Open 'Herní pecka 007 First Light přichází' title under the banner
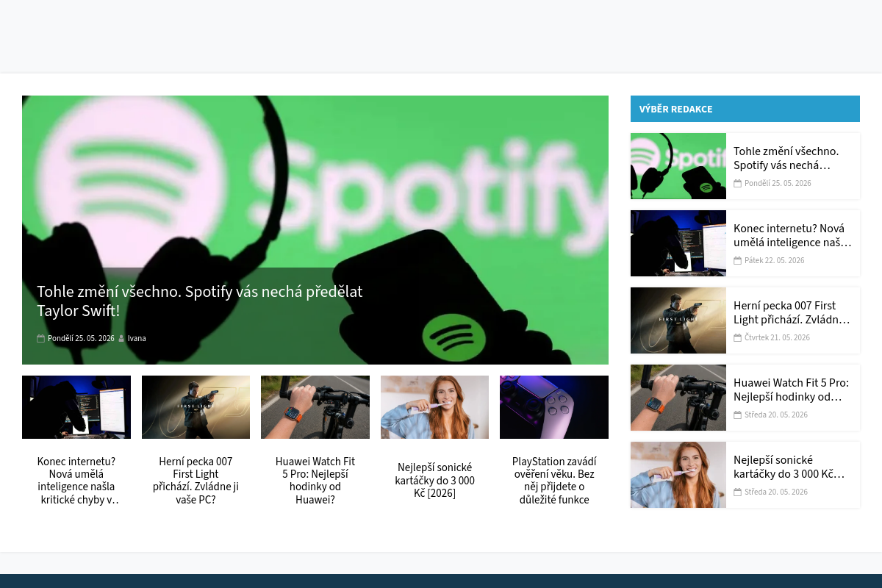Screen dimensions: 882x588 coord(196,481)
